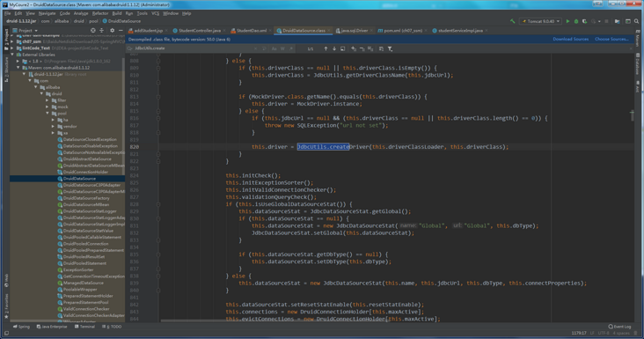The height and width of the screenshot is (339, 644).
Task: Jump to the next search occurrence arrow
Action: coord(334,48)
